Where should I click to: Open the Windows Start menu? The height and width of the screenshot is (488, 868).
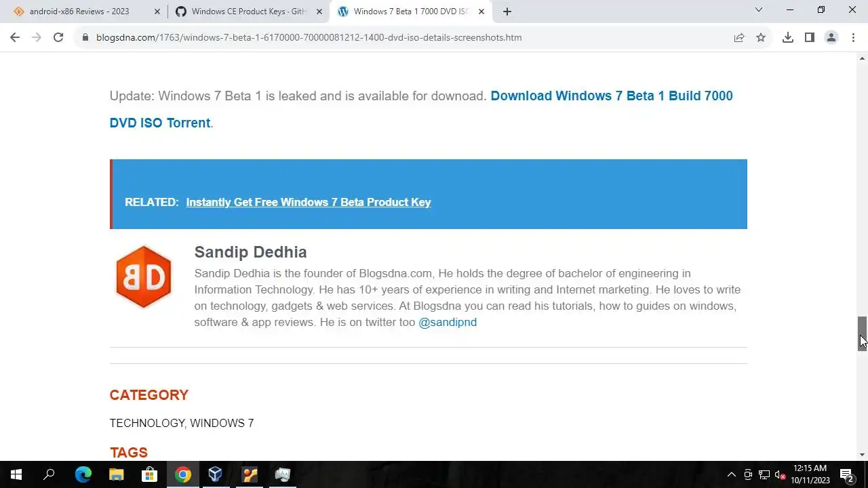tap(16, 474)
